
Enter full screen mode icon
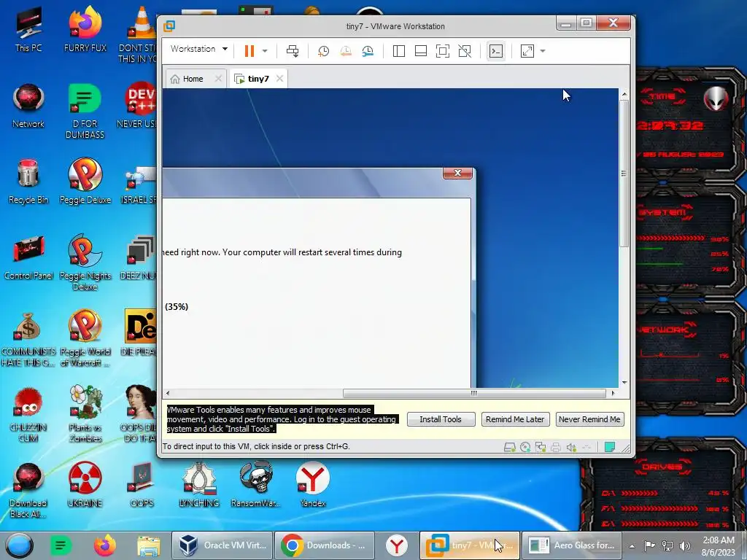tap(443, 51)
